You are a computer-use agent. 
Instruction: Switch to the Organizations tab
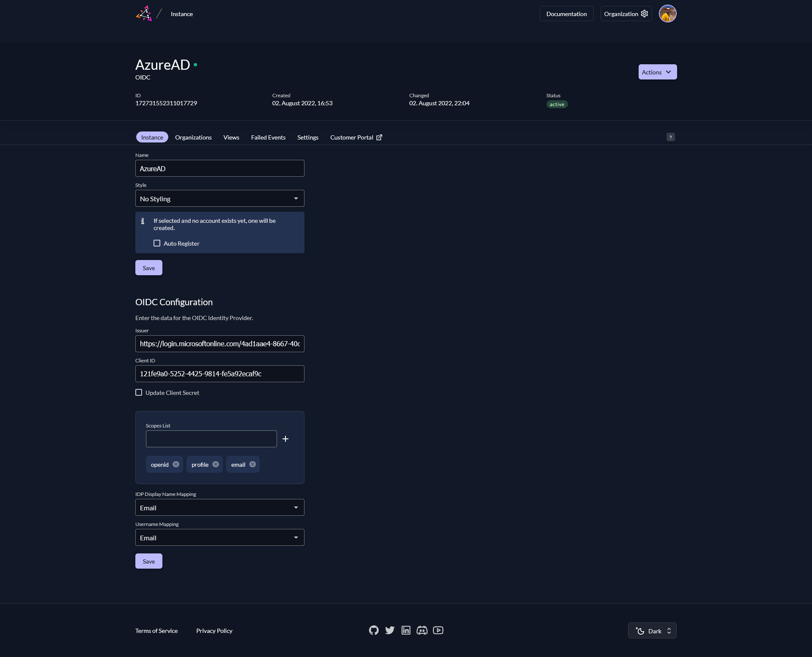point(193,137)
